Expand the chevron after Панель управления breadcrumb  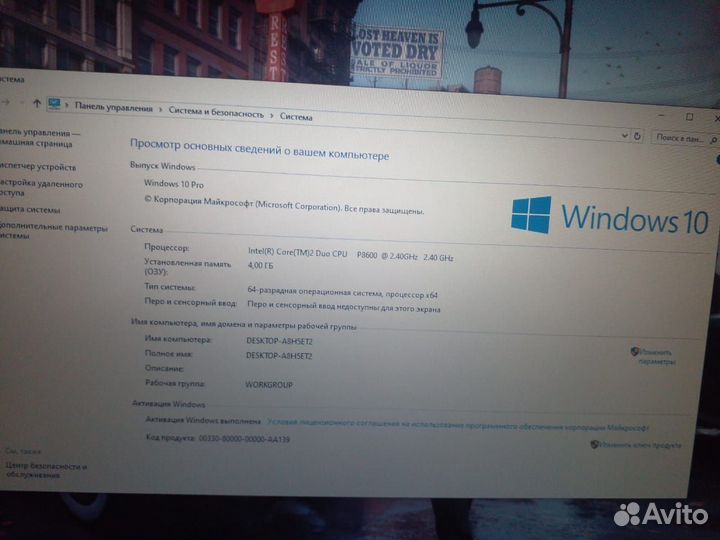tap(160, 110)
